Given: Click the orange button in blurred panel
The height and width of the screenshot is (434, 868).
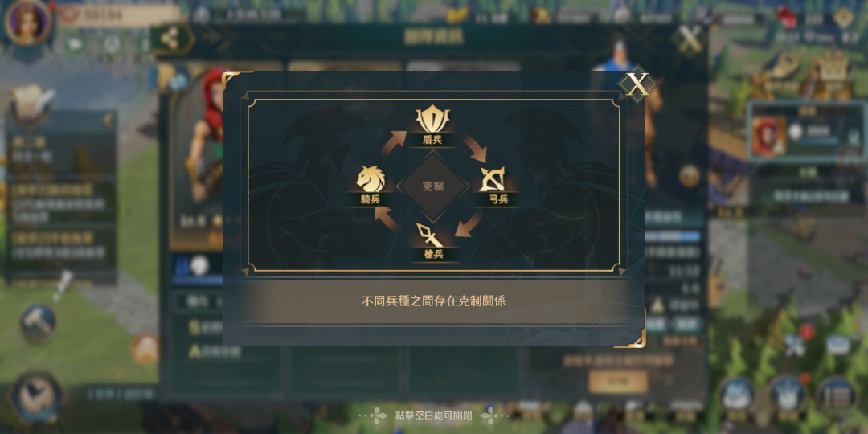Looking at the screenshot, I should (618, 382).
